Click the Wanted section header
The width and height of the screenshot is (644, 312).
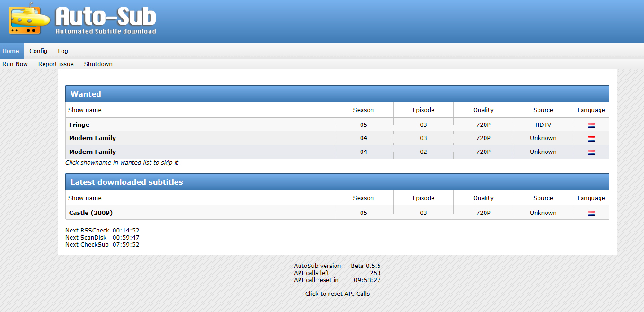pos(86,94)
